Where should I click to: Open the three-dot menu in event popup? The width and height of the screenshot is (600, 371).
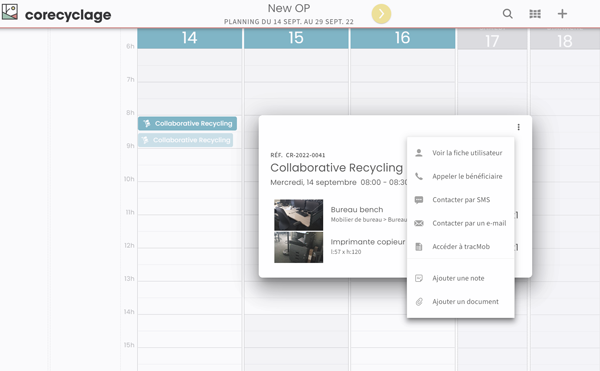coord(518,127)
